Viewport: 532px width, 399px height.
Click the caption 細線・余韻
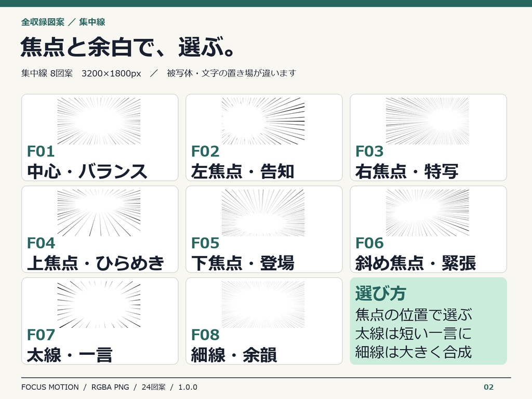click(x=234, y=355)
